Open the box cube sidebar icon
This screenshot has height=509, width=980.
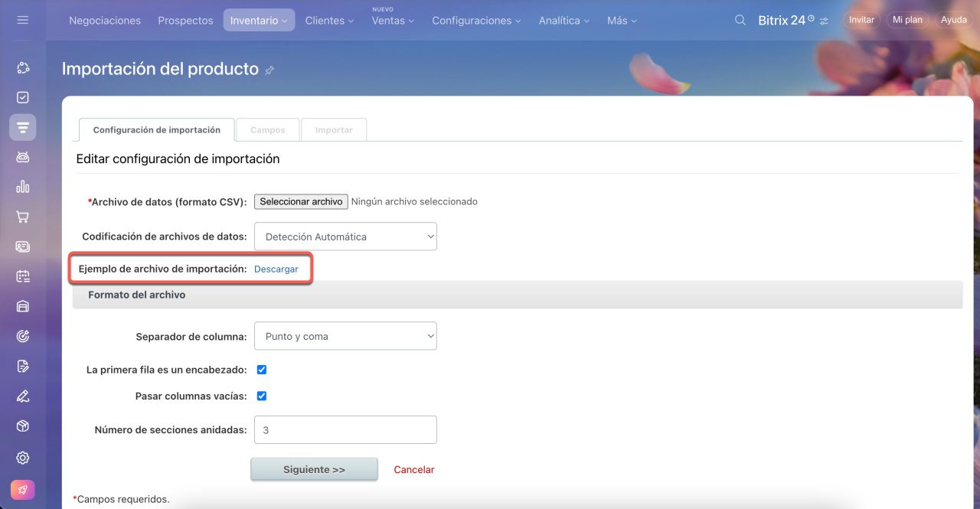coord(23,426)
